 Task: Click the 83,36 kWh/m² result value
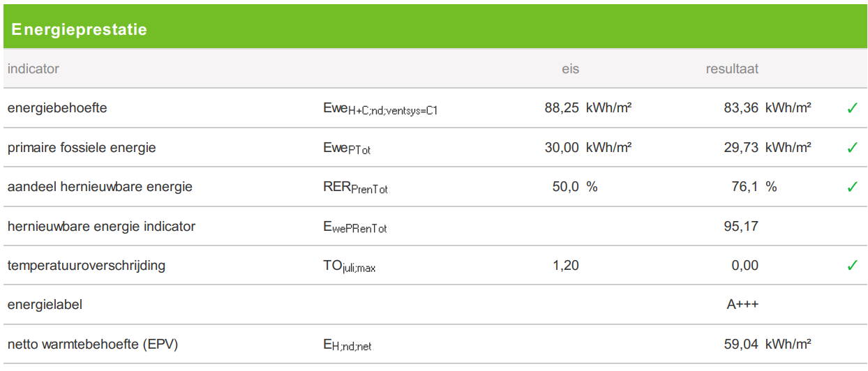768,108
